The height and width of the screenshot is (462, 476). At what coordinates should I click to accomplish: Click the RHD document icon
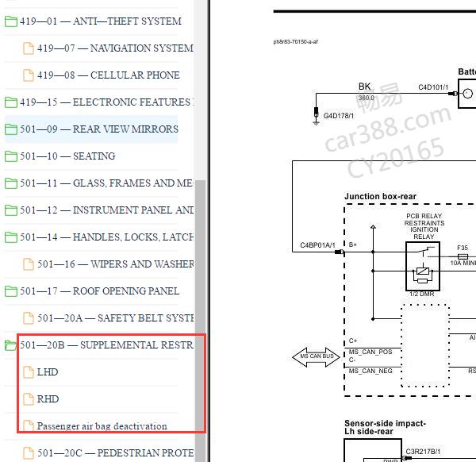coord(29,399)
